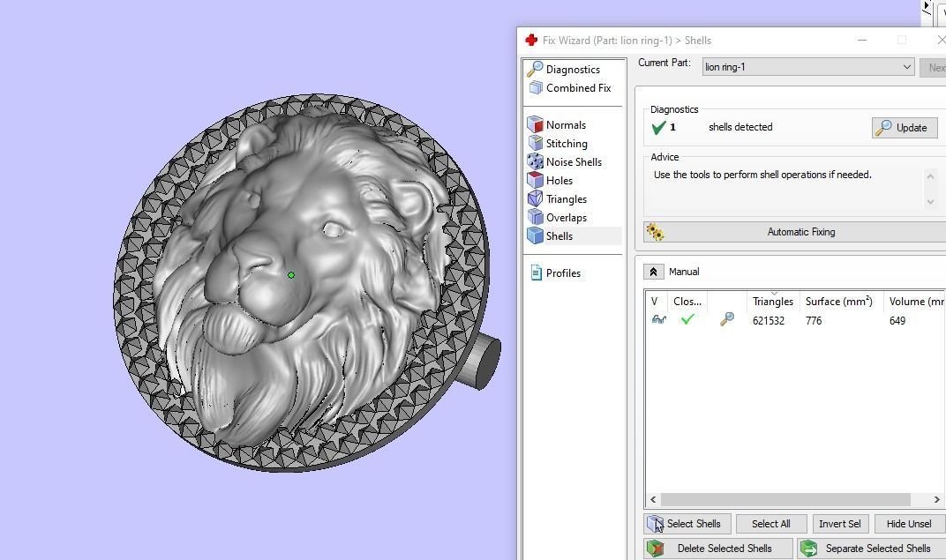Click the green check beside shells detected

pyautogui.click(x=659, y=128)
